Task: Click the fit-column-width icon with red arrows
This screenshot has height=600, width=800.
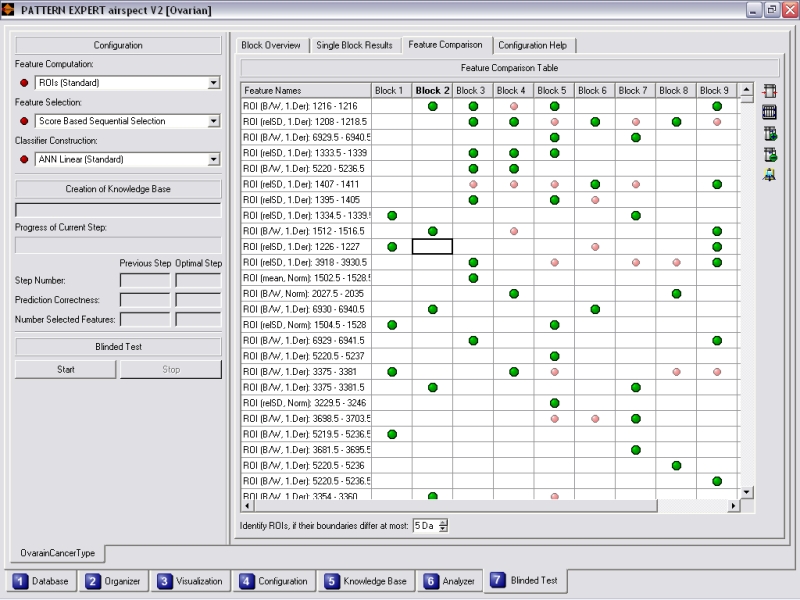Action: 769,91
